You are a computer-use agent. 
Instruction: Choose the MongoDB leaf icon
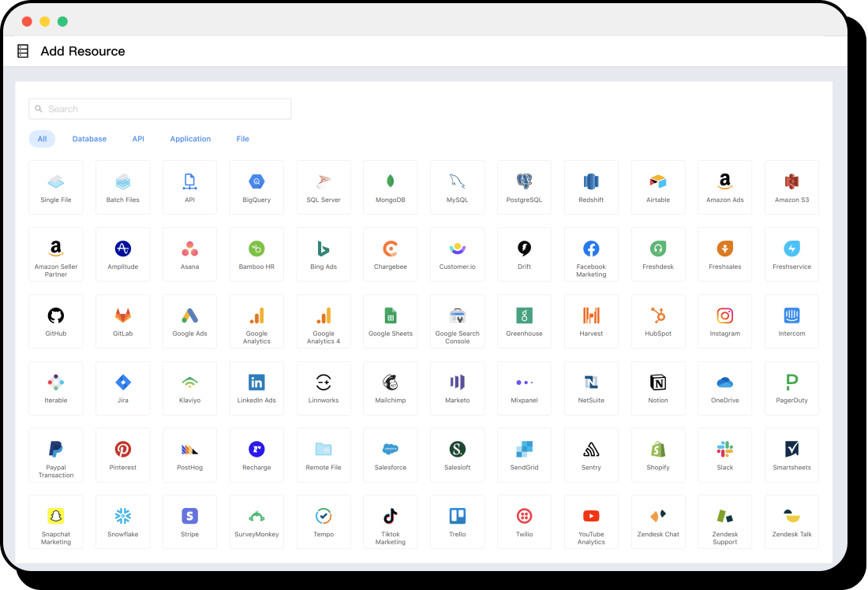click(x=390, y=181)
